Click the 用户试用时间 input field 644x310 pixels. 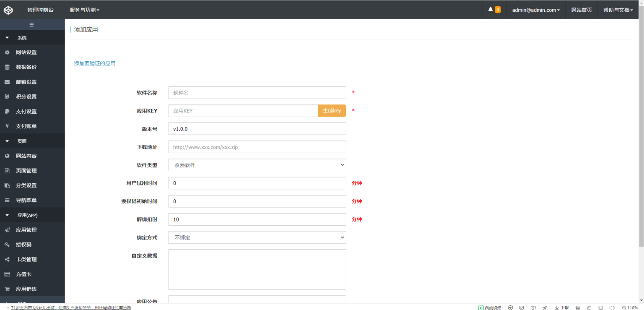(257, 183)
